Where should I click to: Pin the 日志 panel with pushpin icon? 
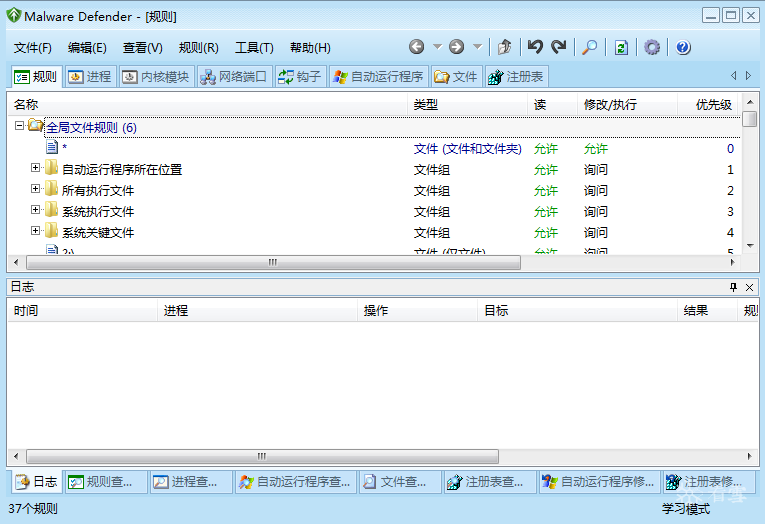[x=733, y=287]
